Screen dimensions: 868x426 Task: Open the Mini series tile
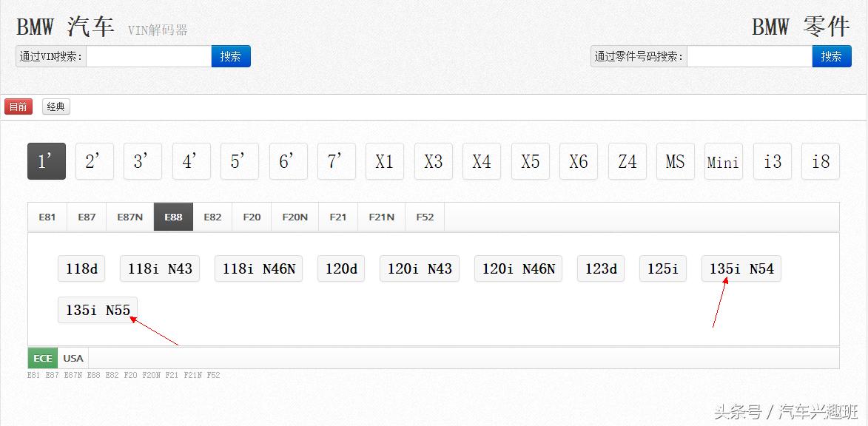[x=724, y=161]
